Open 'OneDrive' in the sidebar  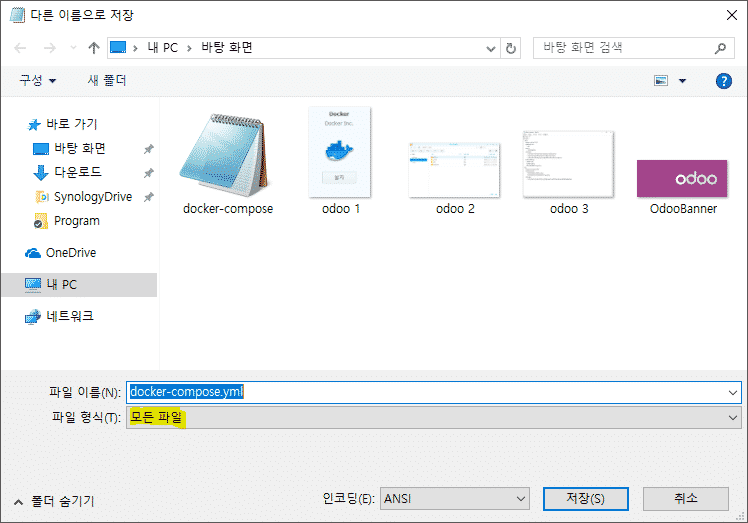click(71, 252)
